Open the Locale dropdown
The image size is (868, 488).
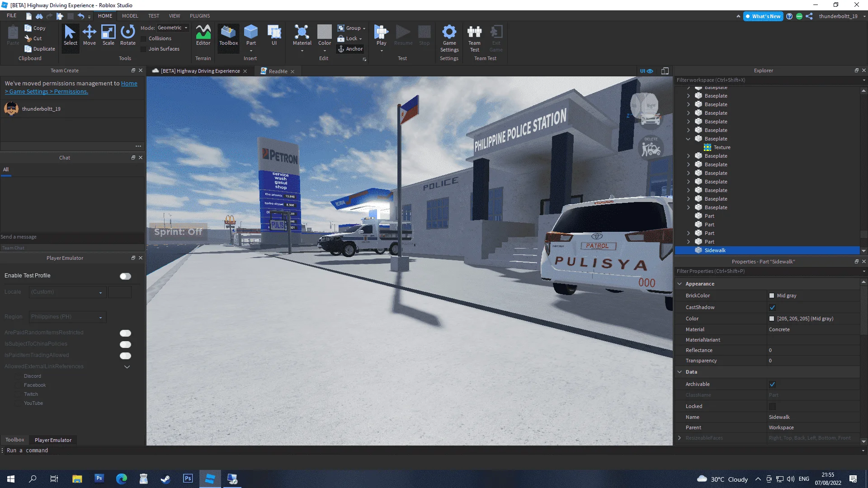(x=68, y=292)
